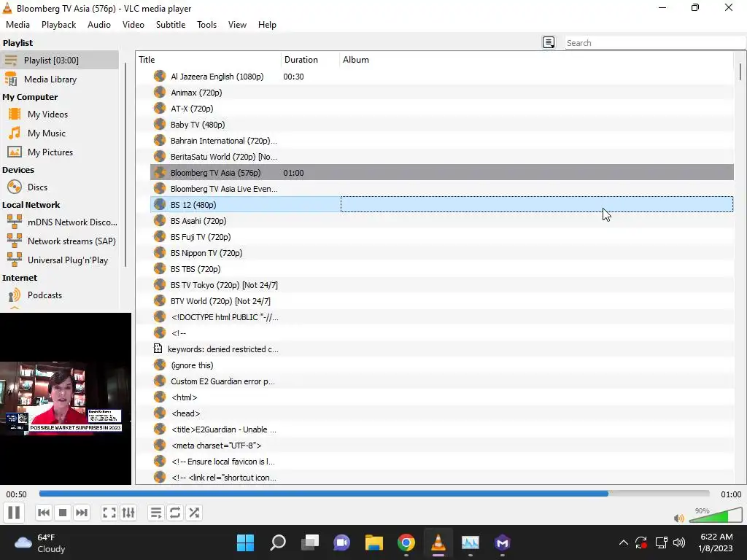Open the View menu

coord(237,25)
